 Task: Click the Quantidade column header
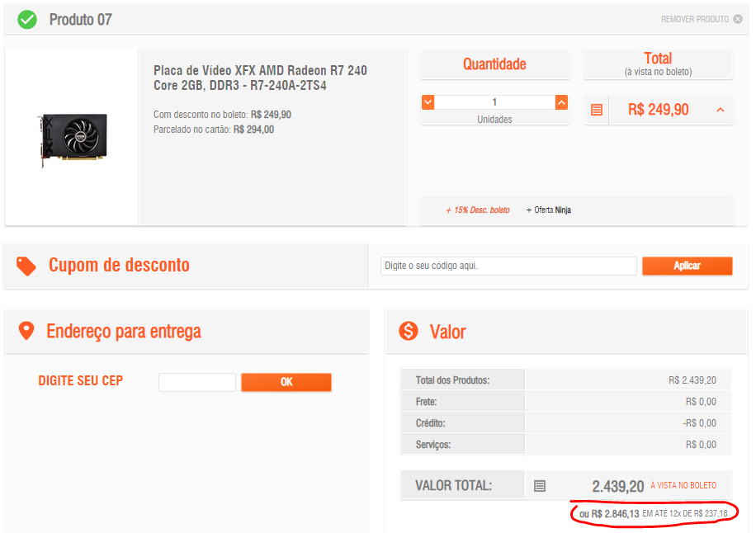click(x=494, y=64)
